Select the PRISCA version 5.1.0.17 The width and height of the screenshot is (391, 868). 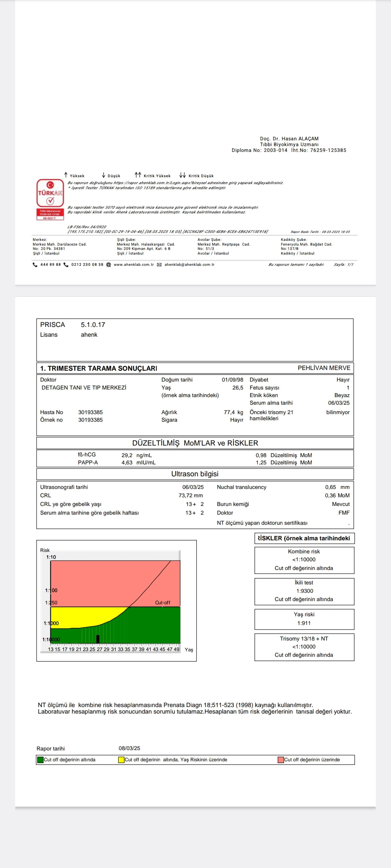93,325
